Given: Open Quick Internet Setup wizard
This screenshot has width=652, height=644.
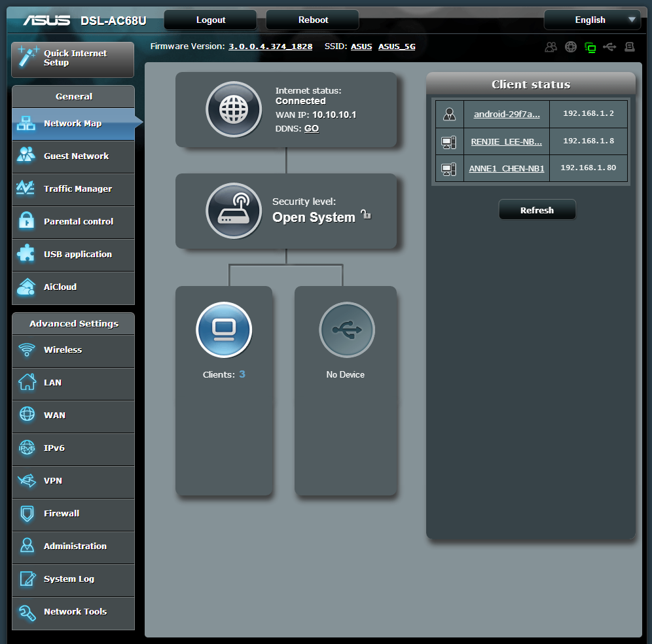Looking at the screenshot, I should [x=73, y=60].
